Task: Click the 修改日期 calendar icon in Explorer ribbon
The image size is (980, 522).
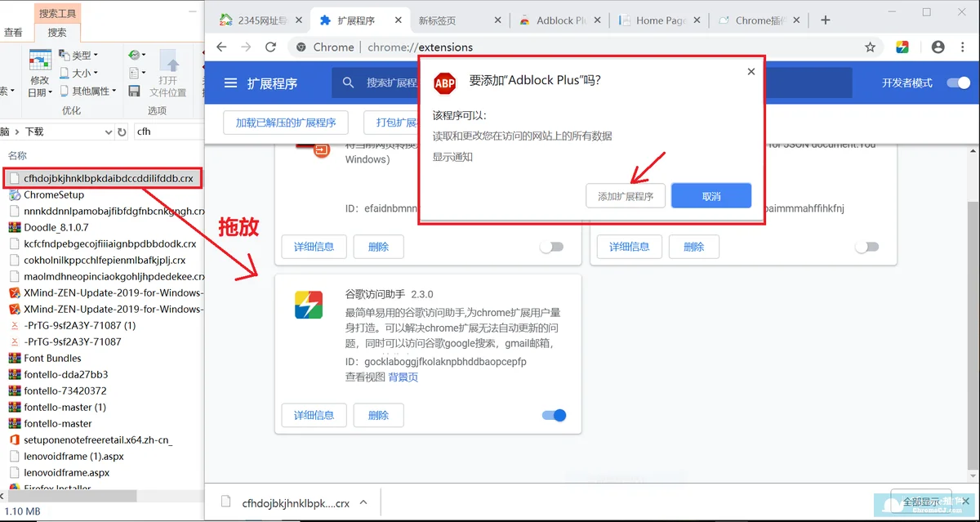Action: coord(40,59)
